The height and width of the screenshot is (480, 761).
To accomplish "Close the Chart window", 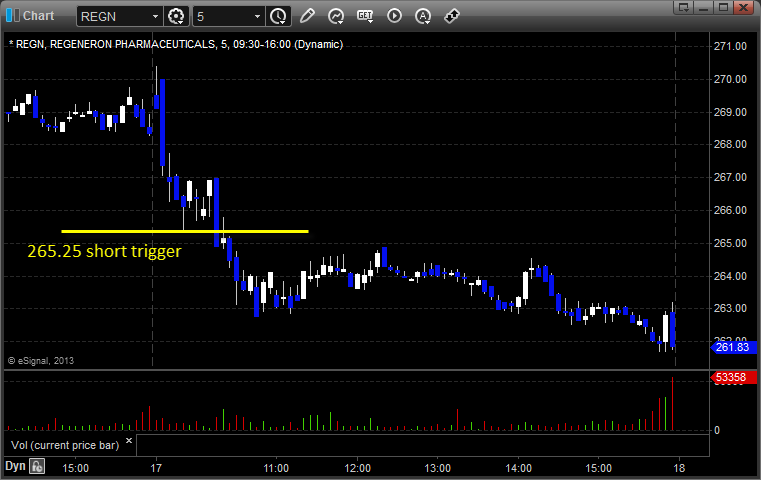I will 744,7.
